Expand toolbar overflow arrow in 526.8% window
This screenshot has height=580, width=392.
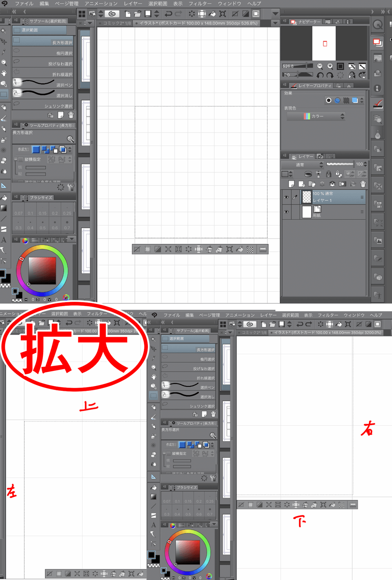click(x=275, y=14)
